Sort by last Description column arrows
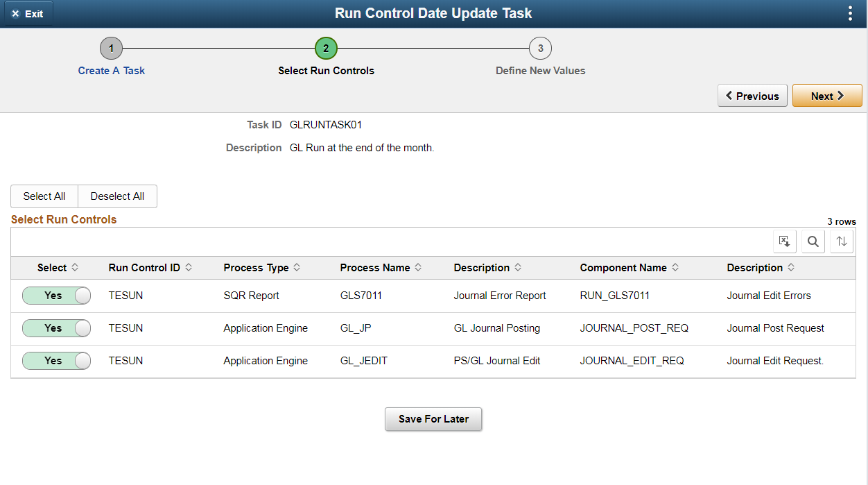868x485 pixels. point(791,268)
